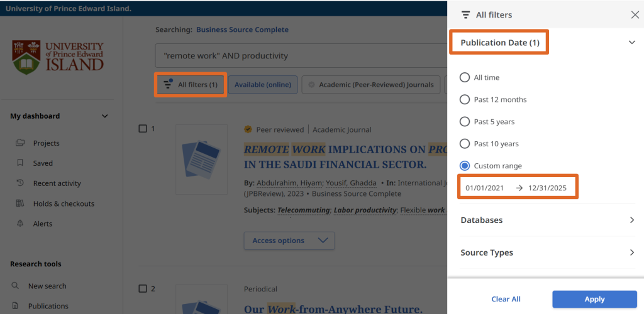This screenshot has width=644, height=314.
Task: Open the Our Work-from-Anywhere Future article
Action: [333, 309]
